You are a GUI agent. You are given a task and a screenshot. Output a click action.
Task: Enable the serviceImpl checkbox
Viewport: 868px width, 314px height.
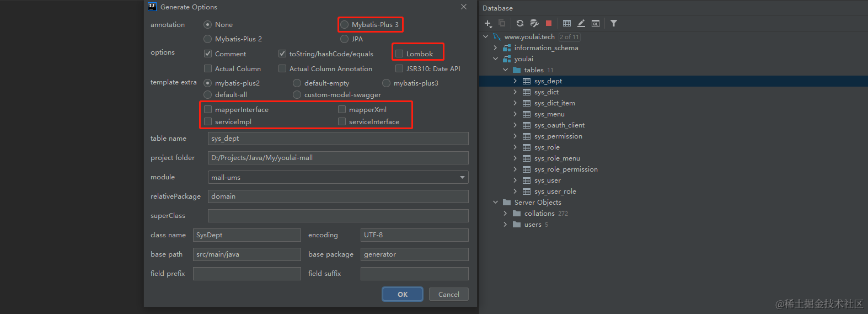(x=208, y=121)
